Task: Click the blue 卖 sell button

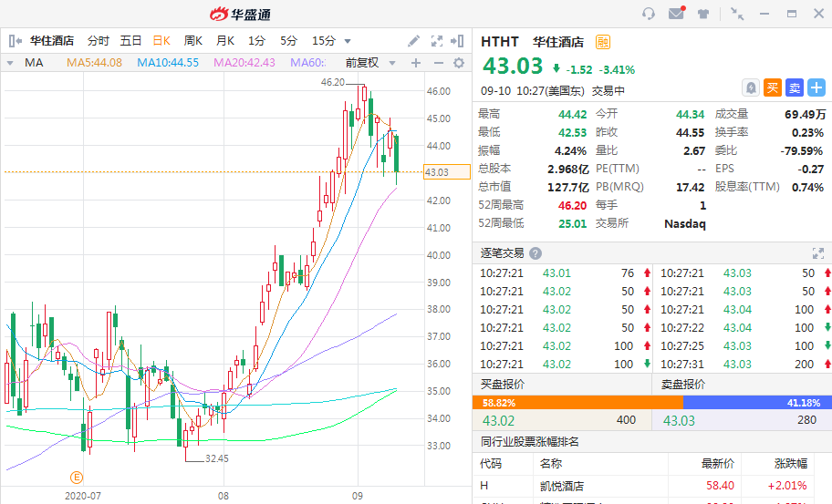Action: [x=795, y=87]
